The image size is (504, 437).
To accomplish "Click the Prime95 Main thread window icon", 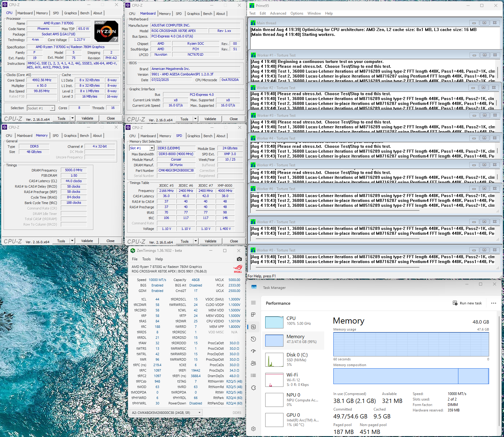I will tap(253, 23).
